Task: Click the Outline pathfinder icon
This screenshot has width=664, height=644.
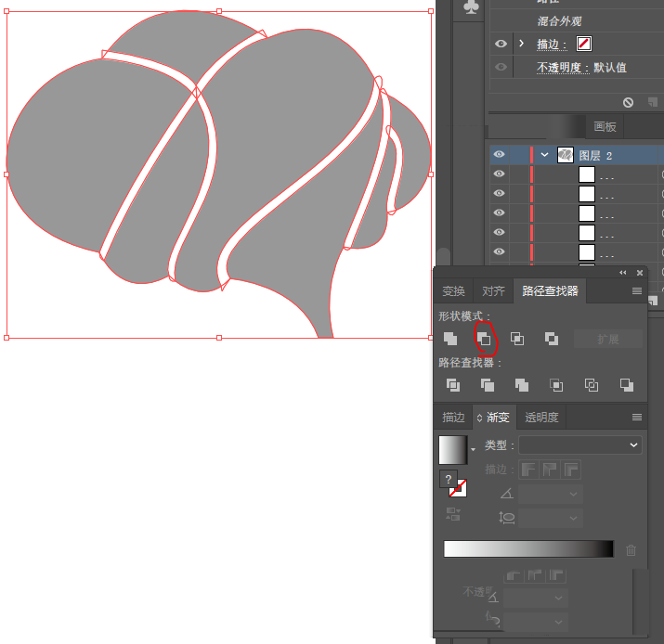Action: [592, 384]
